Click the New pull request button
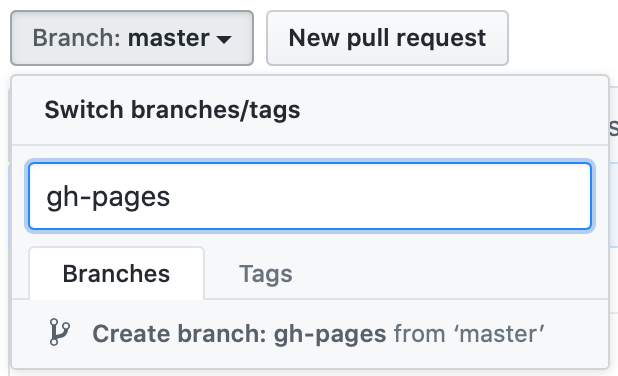 [x=387, y=38]
